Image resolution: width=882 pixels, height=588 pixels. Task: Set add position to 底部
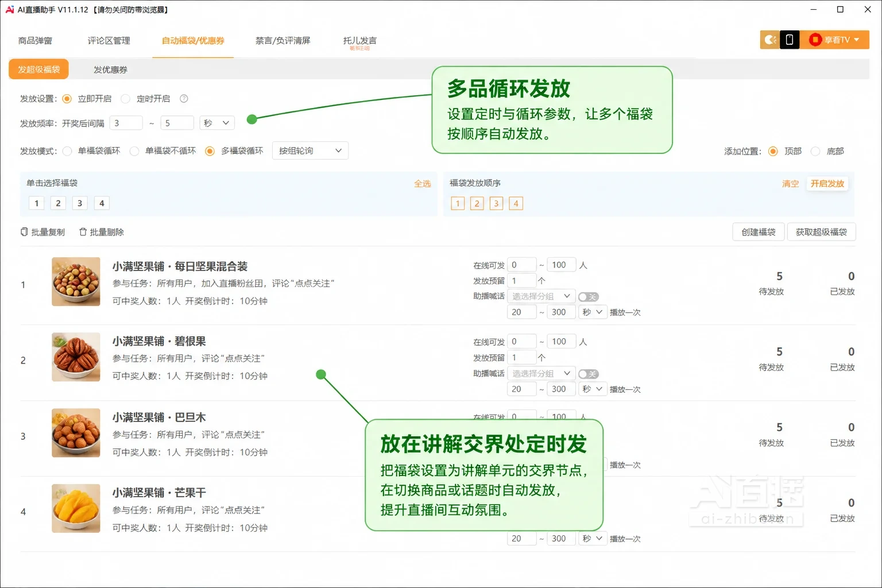(x=815, y=152)
